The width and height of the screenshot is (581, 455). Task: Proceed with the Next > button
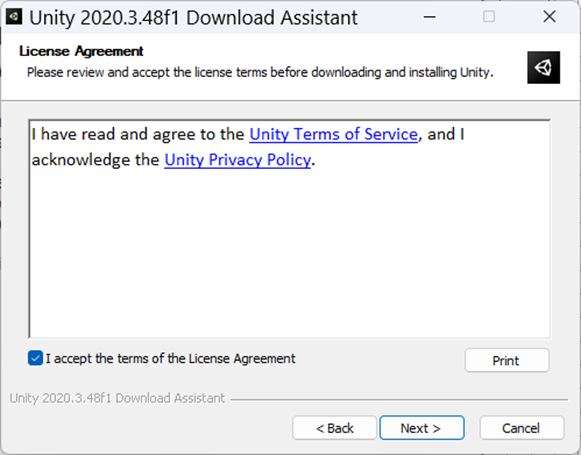coord(422,428)
